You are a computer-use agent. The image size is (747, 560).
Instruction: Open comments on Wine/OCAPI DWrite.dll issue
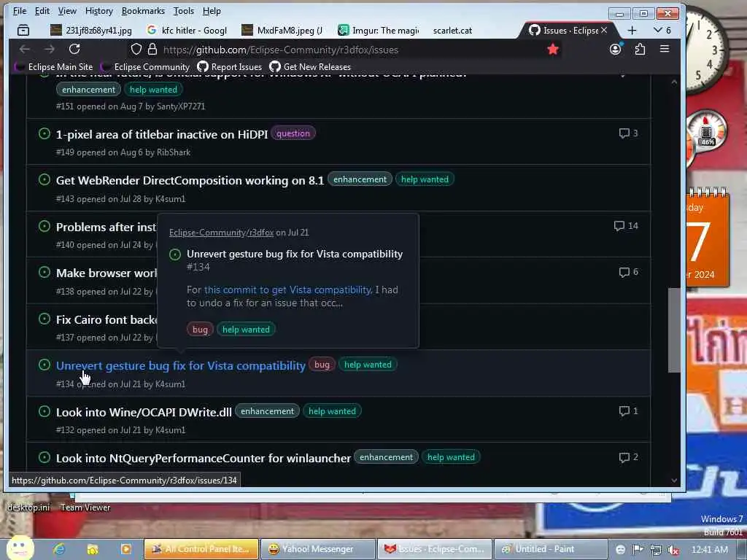(x=624, y=411)
